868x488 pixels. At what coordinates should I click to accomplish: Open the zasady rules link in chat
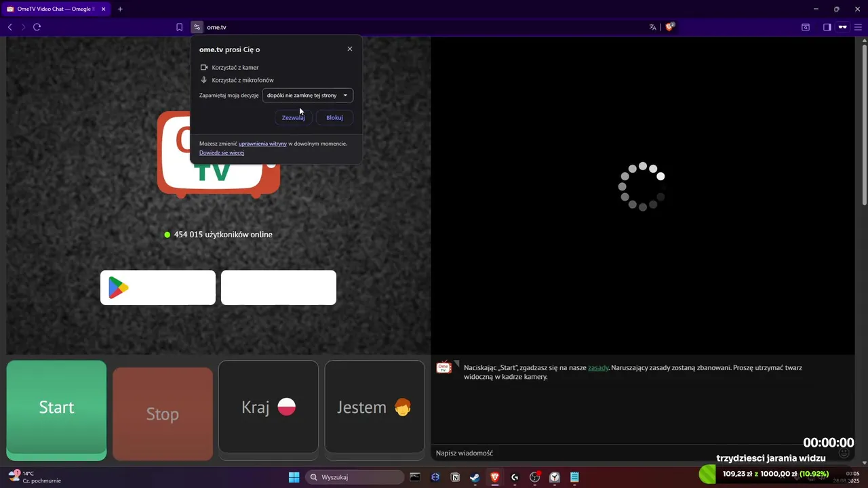[x=598, y=367]
